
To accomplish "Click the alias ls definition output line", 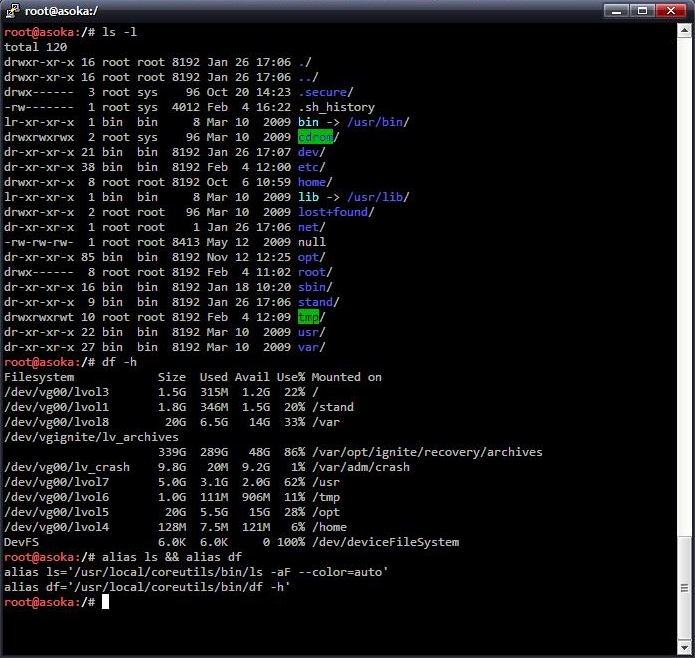I will (x=196, y=572).
